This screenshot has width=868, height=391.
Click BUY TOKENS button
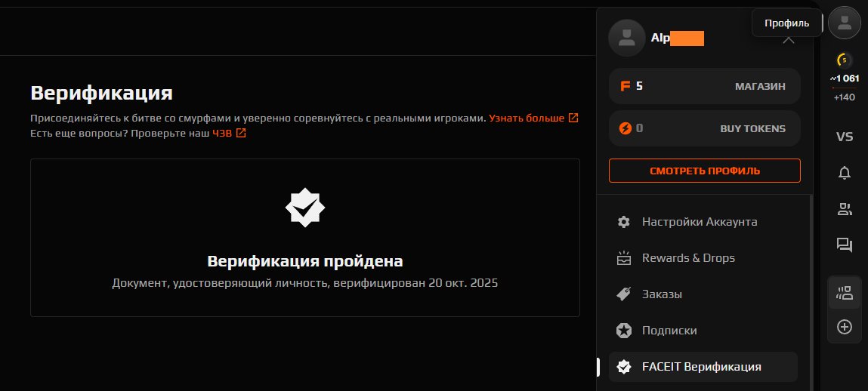(x=705, y=129)
